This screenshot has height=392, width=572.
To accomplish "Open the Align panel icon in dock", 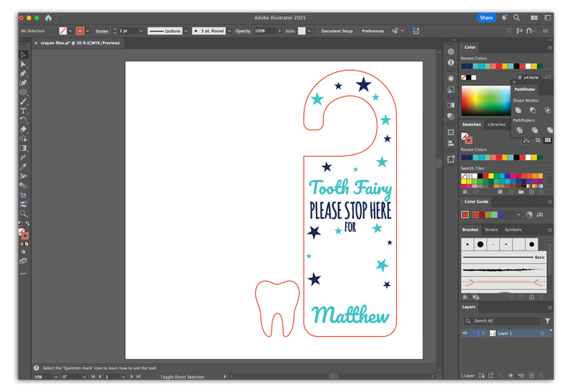I will click(451, 144).
